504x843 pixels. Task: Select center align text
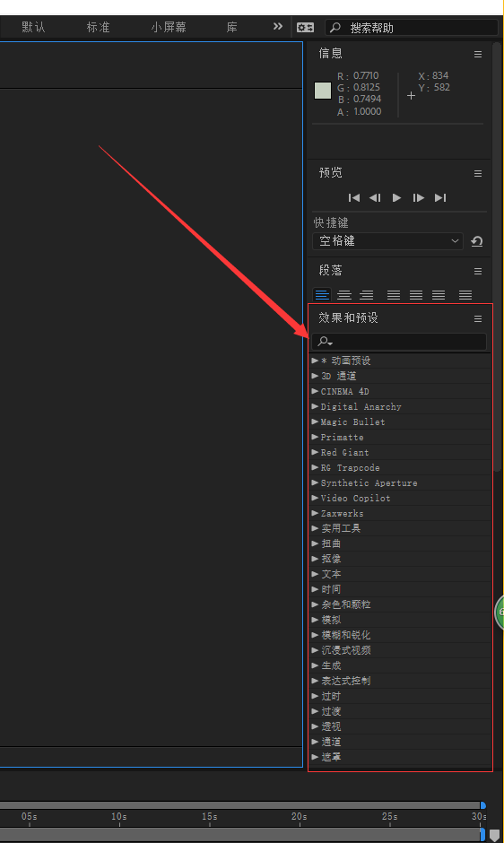(x=344, y=295)
